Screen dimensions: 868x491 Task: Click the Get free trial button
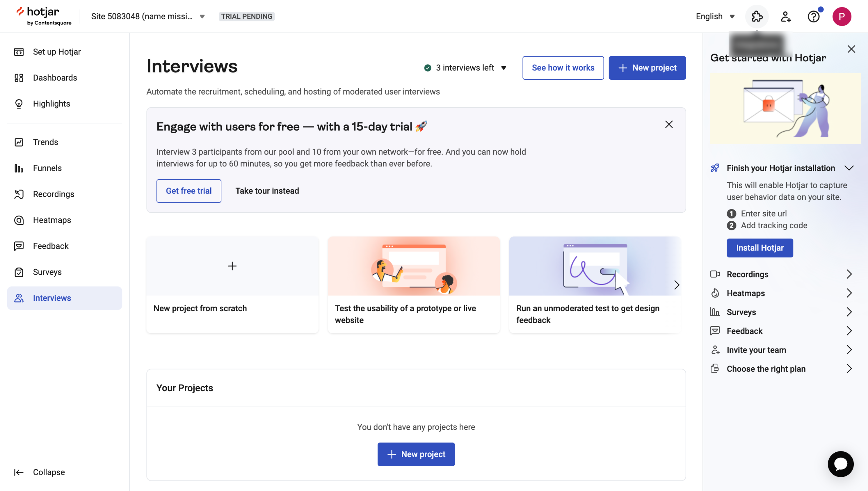(189, 191)
